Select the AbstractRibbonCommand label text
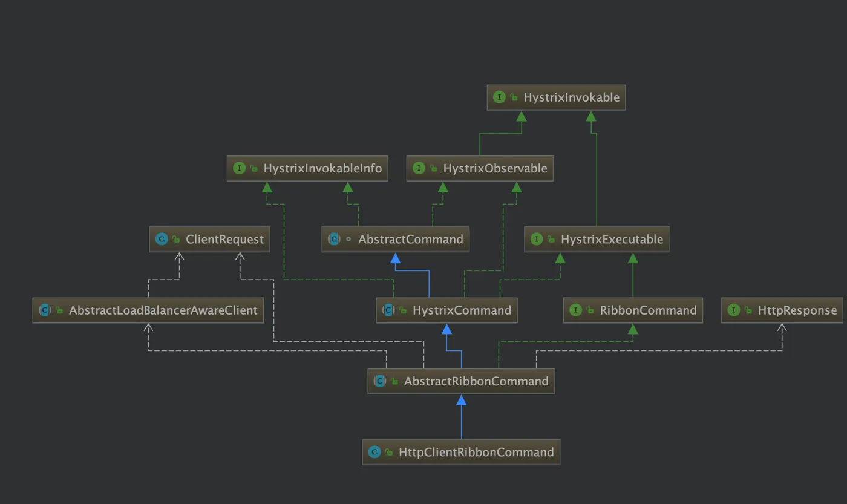847x504 pixels. [x=477, y=381]
